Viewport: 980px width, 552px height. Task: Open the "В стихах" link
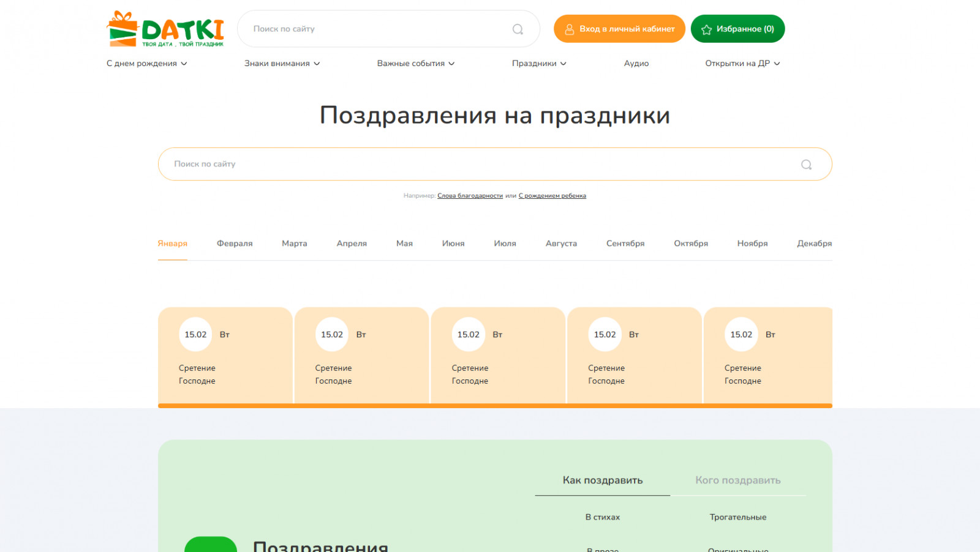pos(603,517)
